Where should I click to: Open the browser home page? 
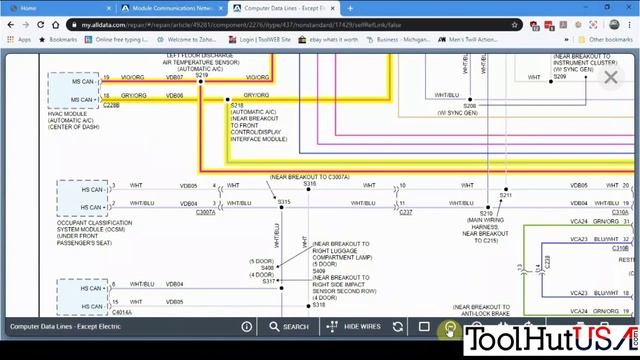click(x=56, y=25)
